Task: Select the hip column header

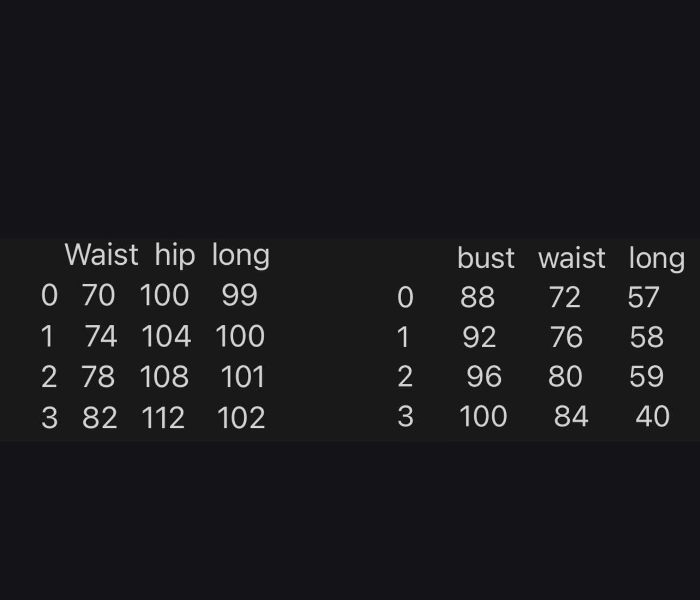Action: [x=175, y=255]
